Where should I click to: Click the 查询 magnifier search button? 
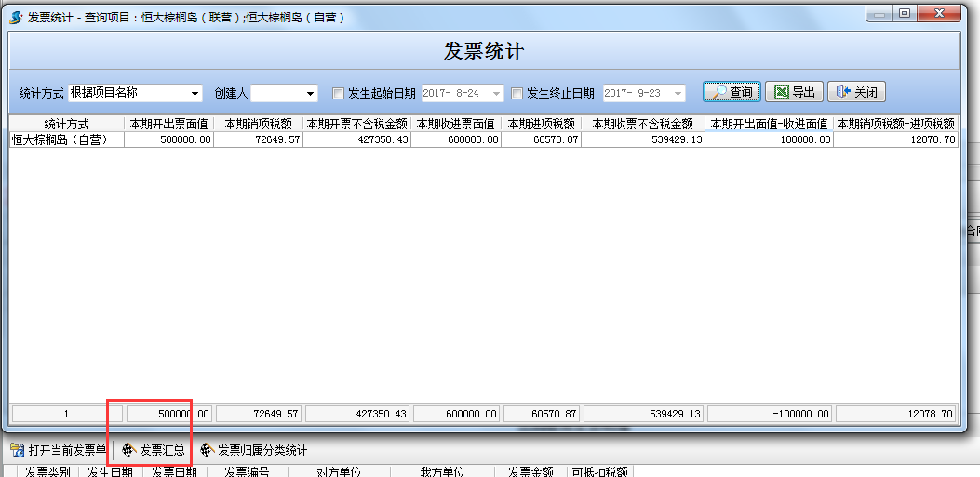coord(732,92)
